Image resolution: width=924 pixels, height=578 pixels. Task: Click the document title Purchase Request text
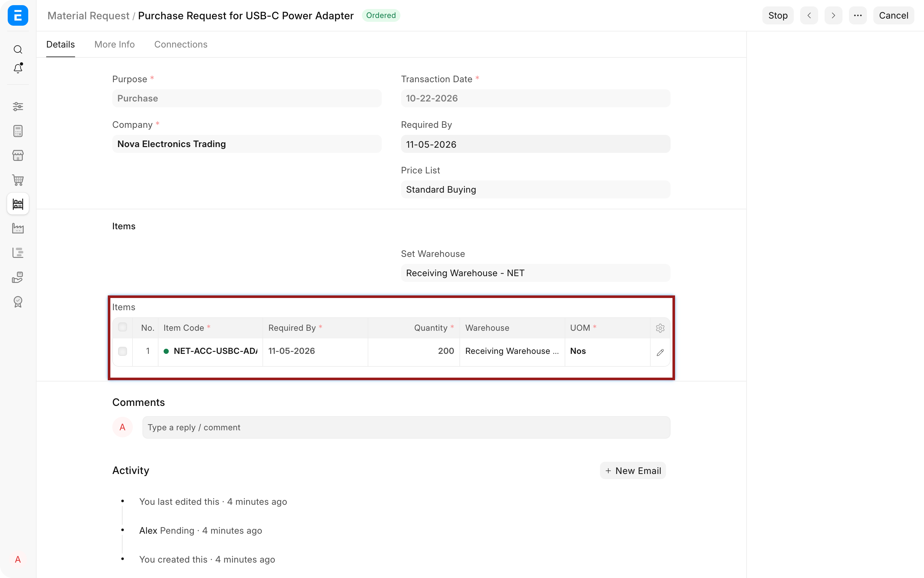pyautogui.click(x=246, y=16)
